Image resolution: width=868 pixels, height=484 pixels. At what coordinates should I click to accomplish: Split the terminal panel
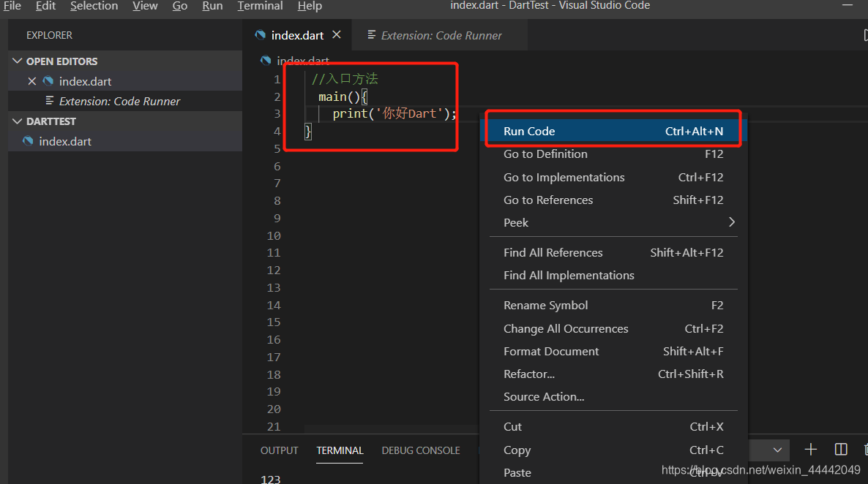(x=841, y=449)
